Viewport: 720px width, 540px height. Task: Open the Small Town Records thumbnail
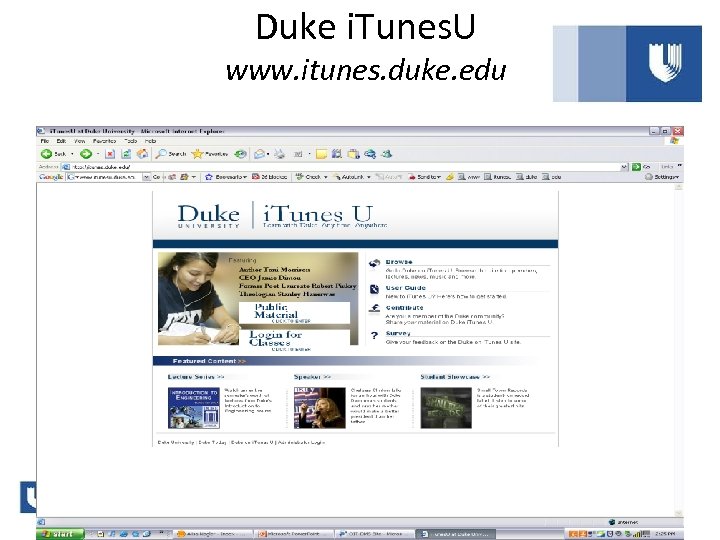446,408
